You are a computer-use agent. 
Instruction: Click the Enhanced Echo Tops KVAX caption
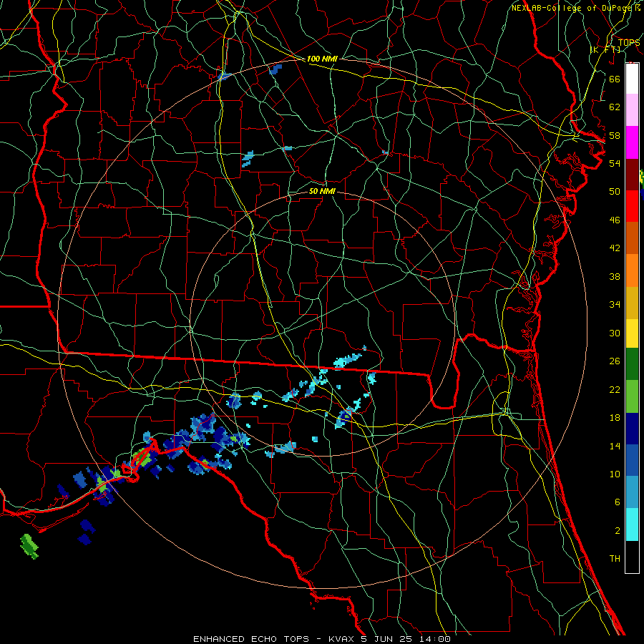pyautogui.click(x=322, y=639)
